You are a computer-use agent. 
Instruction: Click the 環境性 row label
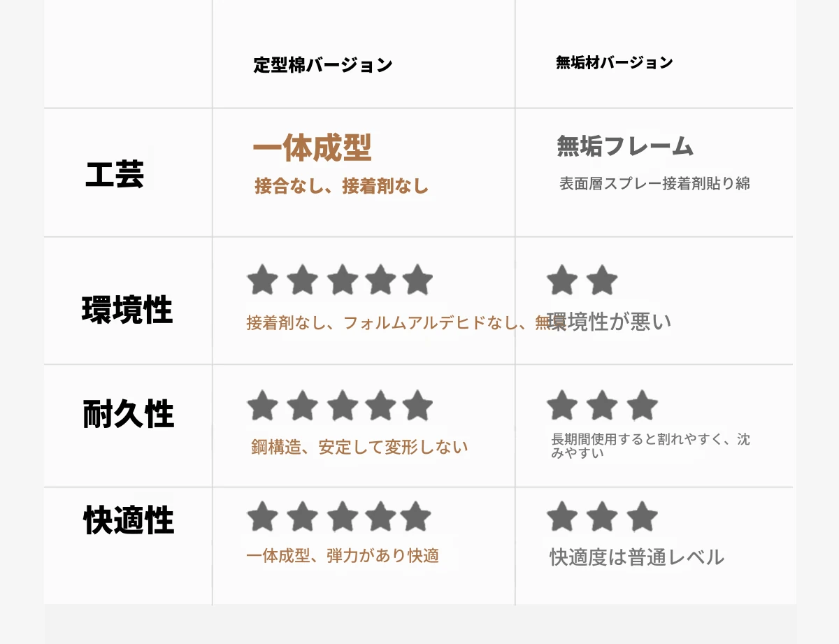click(127, 310)
